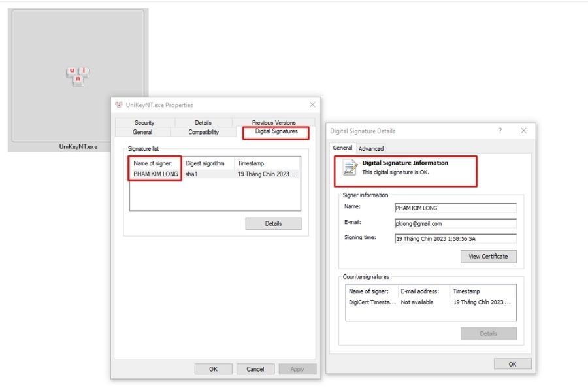Click the View Certificate button
588x392 pixels.
click(488, 257)
